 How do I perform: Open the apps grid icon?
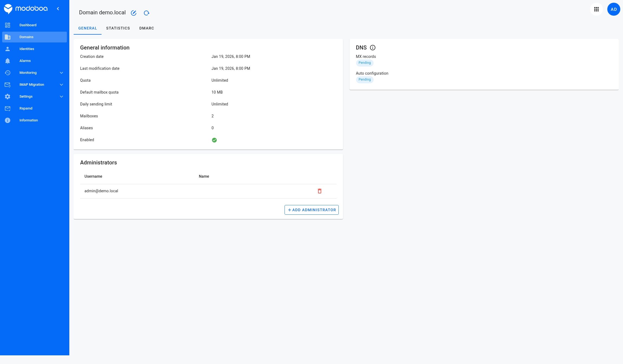(596, 9)
